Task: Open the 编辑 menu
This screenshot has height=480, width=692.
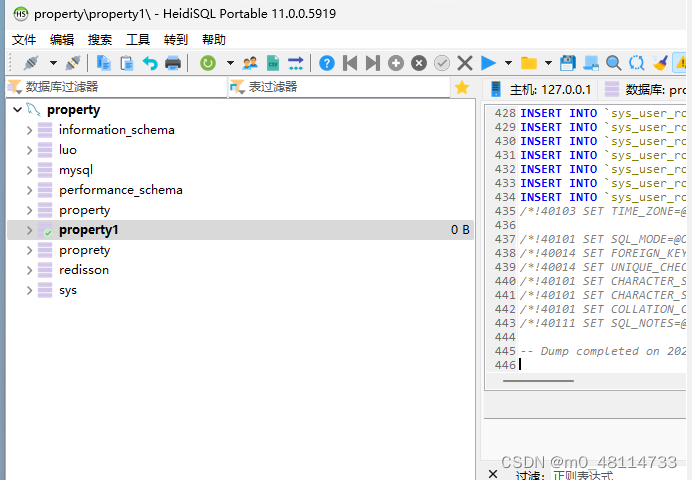Action: (62, 40)
